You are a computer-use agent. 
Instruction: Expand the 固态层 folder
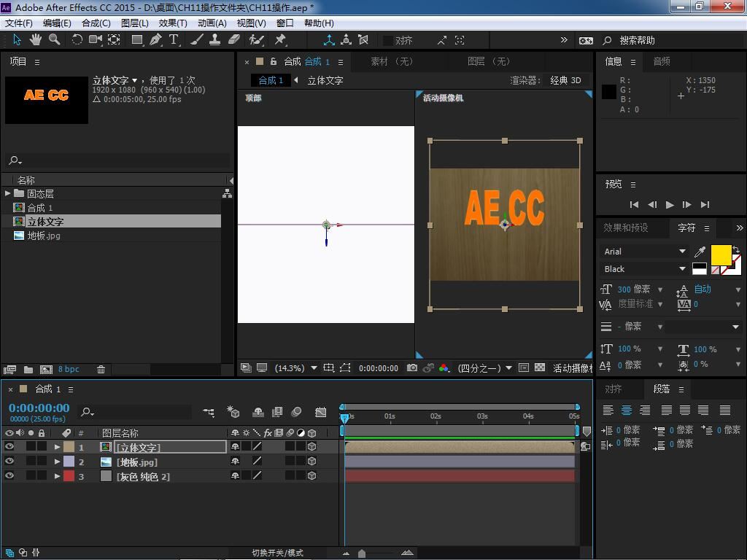7,193
